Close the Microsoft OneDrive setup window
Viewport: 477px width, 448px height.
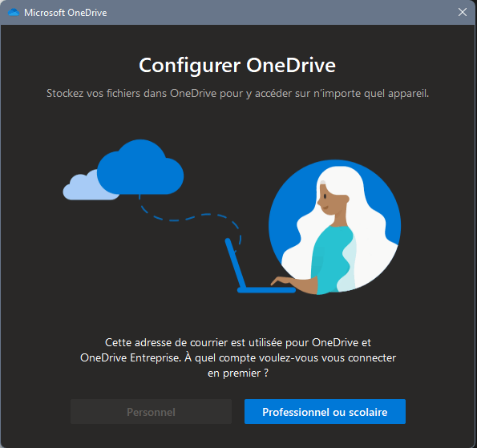click(463, 12)
